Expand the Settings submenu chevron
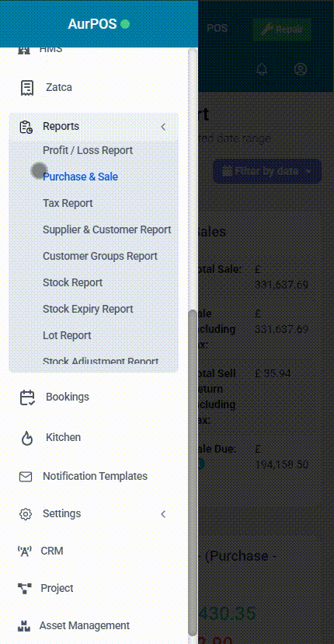The image size is (334, 644). pos(163,514)
